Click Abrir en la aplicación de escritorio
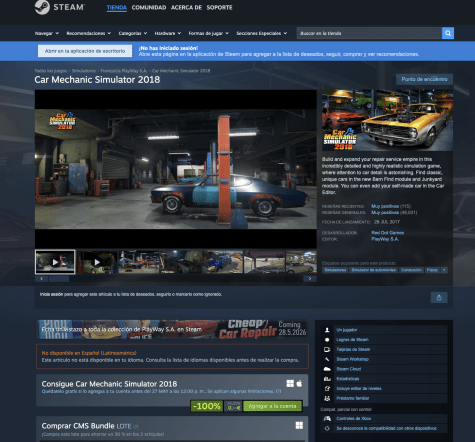Image resolution: width=475 pixels, height=442 pixels. 85,51
